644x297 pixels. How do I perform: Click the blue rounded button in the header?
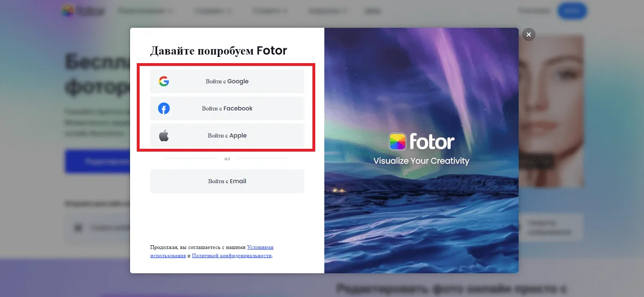tap(572, 11)
